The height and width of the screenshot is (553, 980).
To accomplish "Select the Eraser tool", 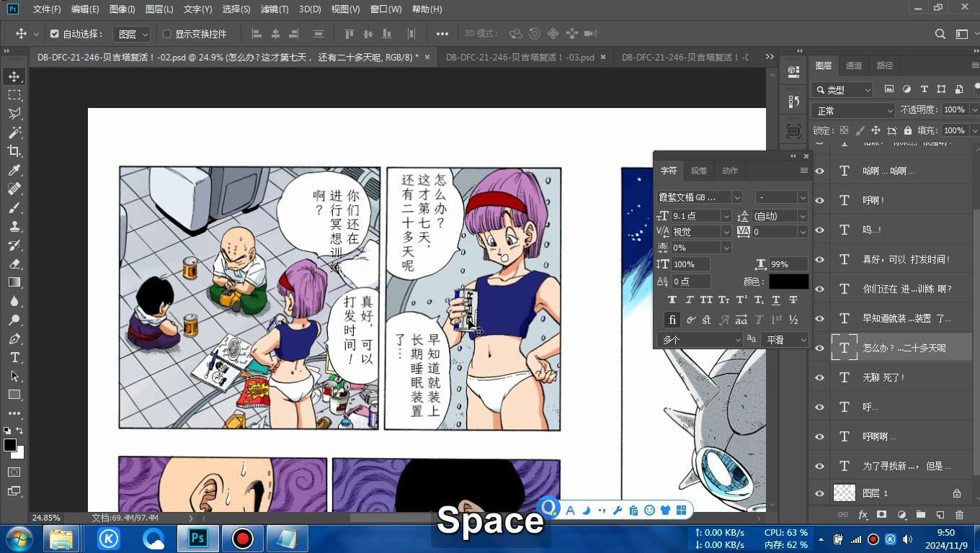I will pyautogui.click(x=14, y=264).
